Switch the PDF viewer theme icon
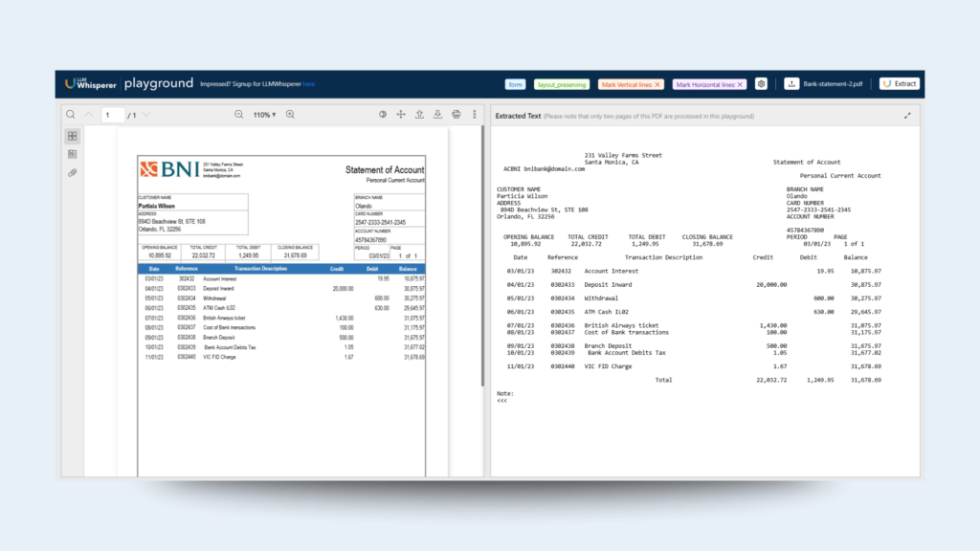The height and width of the screenshot is (551, 980). pos(383,115)
